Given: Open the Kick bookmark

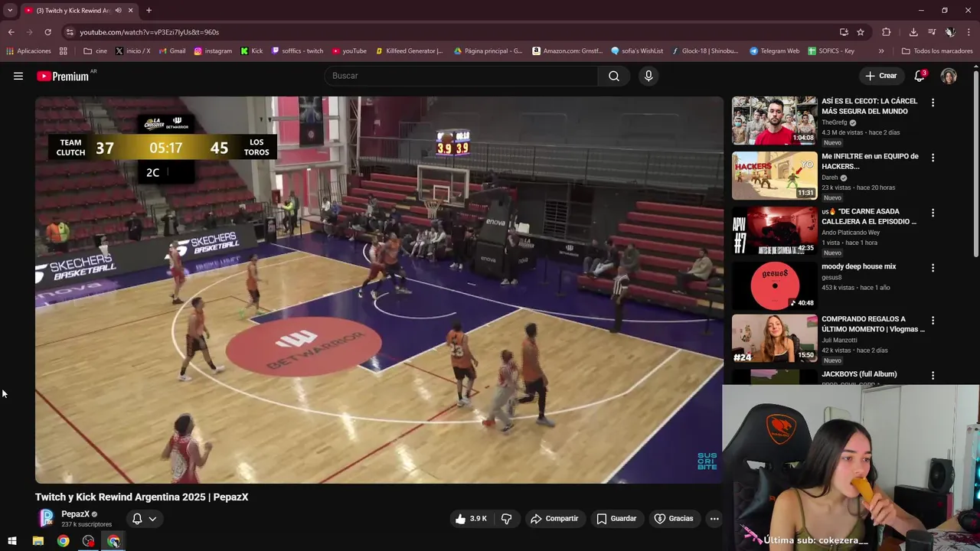Looking at the screenshot, I should coord(251,51).
